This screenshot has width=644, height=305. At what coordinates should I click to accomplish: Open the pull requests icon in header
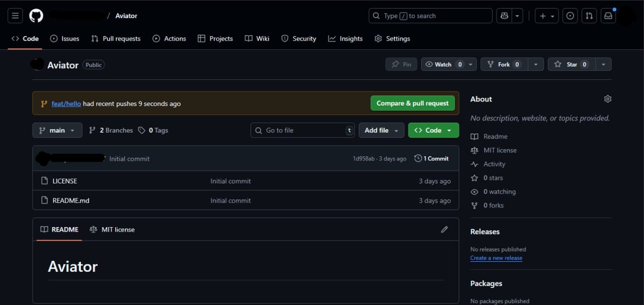(589, 16)
